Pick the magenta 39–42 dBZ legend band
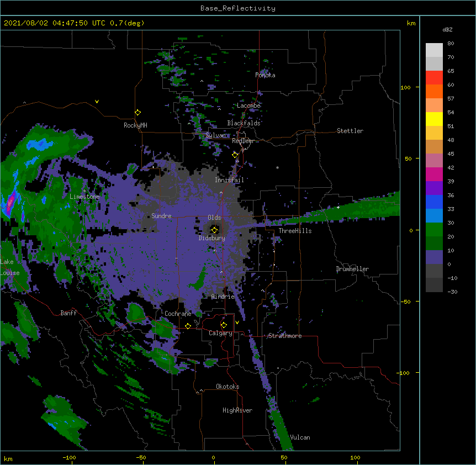This screenshot has width=476, height=465. coord(434,174)
